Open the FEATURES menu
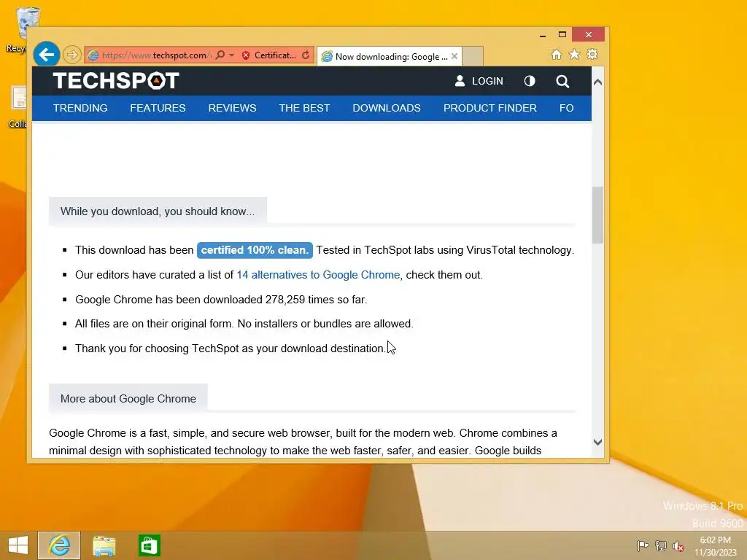Viewport: 747px width, 560px height. click(158, 108)
